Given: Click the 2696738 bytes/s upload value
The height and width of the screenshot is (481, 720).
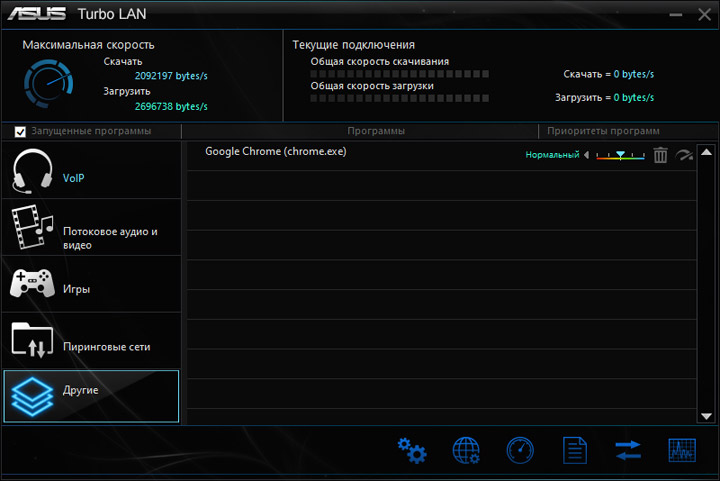Looking at the screenshot, I should tap(171, 106).
